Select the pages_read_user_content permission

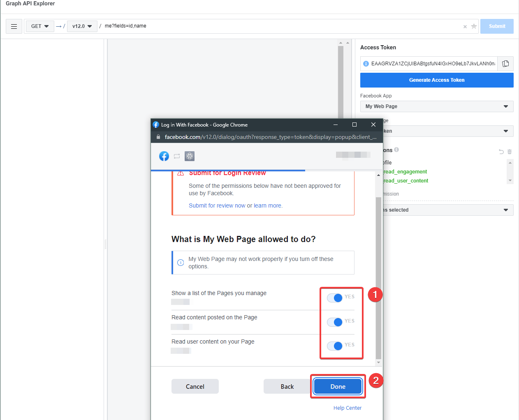pyautogui.click(x=406, y=181)
